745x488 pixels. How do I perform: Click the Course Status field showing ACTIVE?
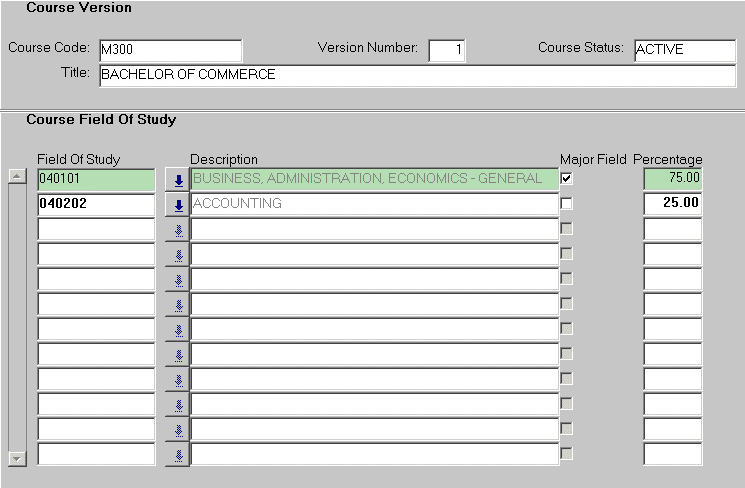pos(684,50)
